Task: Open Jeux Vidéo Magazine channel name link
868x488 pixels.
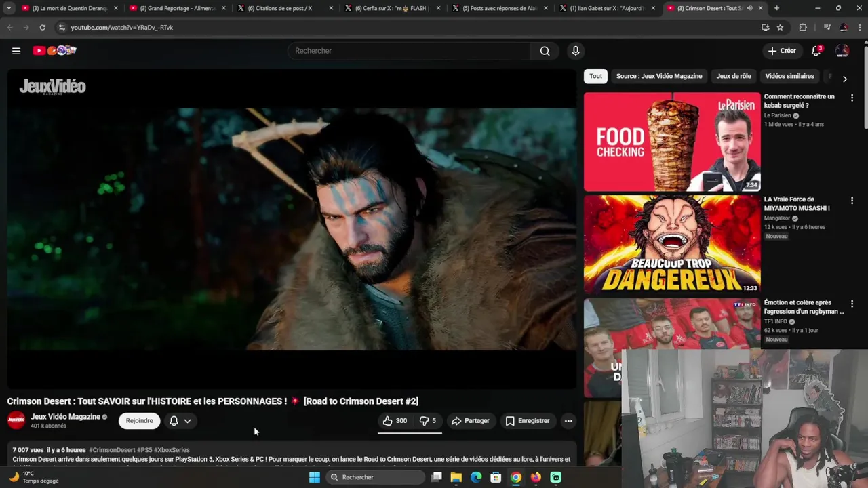Action: [x=65, y=417]
